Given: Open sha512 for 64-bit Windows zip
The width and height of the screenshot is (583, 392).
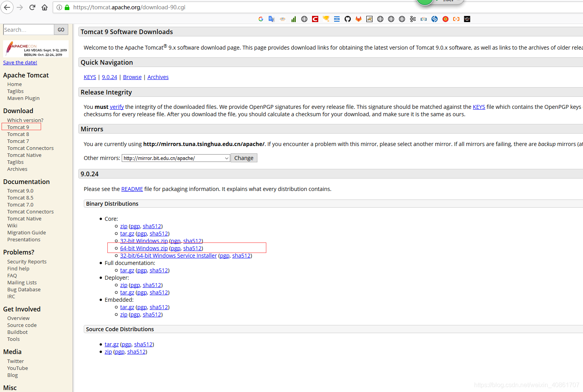Looking at the screenshot, I should click(x=192, y=248).
